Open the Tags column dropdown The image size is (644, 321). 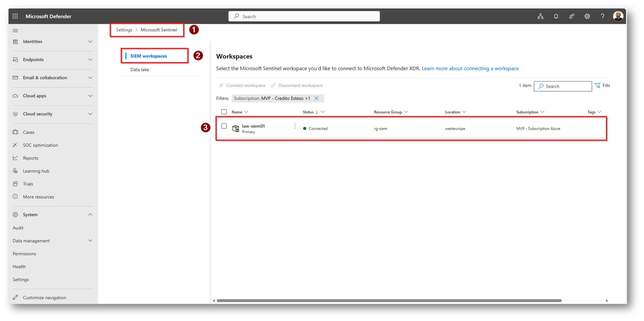click(x=599, y=112)
